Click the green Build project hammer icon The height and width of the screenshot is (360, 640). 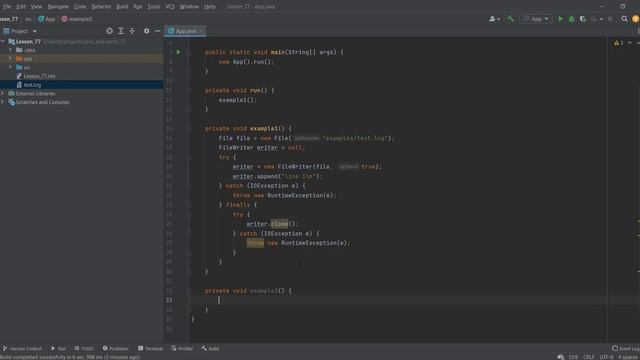coord(510,19)
